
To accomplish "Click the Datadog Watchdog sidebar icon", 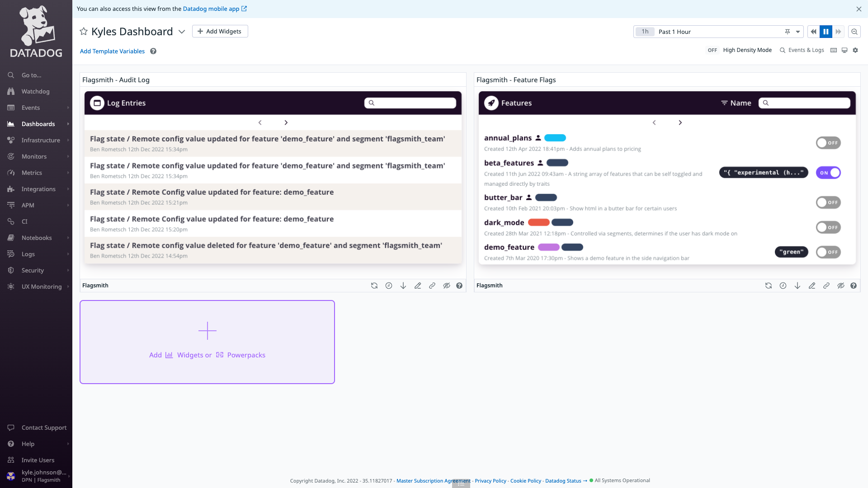I will point(11,91).
